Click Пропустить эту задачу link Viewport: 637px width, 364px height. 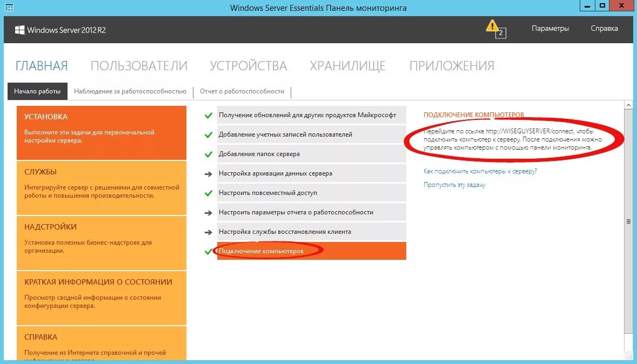point(454,185)
